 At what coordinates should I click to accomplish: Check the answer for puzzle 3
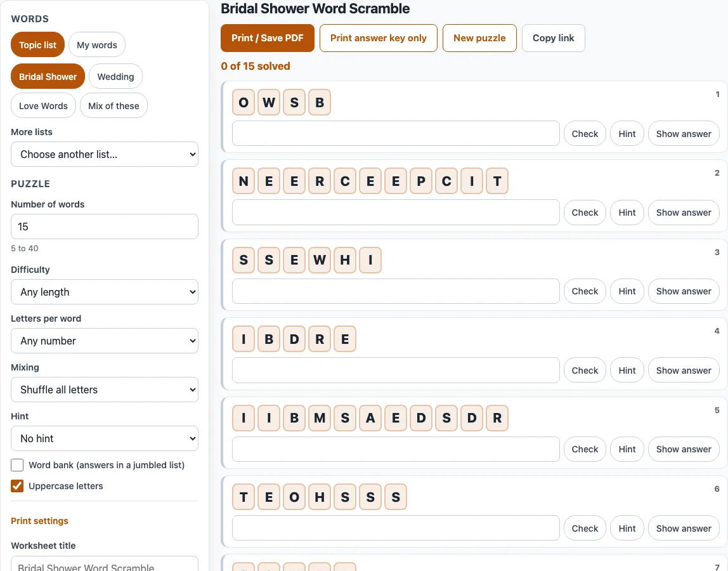coord(585,291)
